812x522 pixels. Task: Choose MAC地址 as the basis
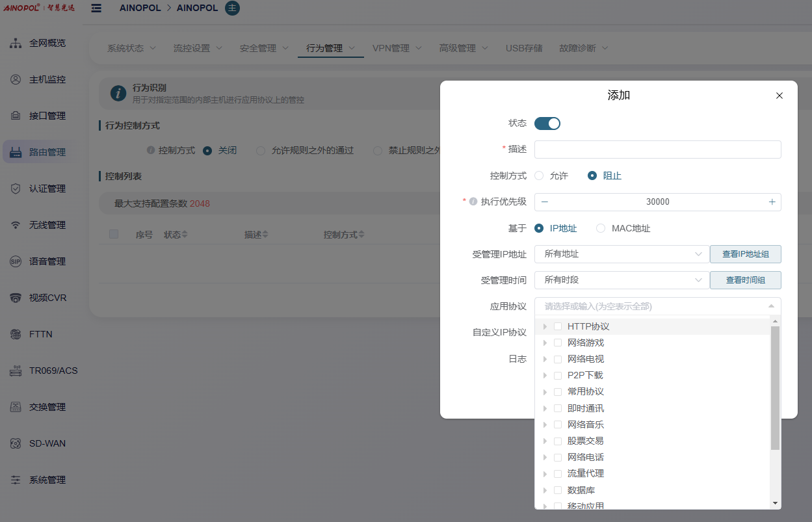coord(601,228)
